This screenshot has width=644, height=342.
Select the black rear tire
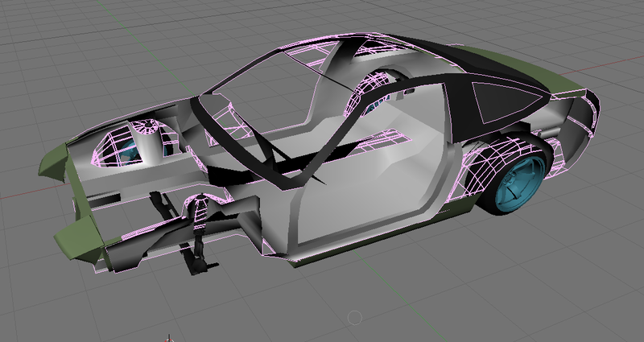click(489, 201)
